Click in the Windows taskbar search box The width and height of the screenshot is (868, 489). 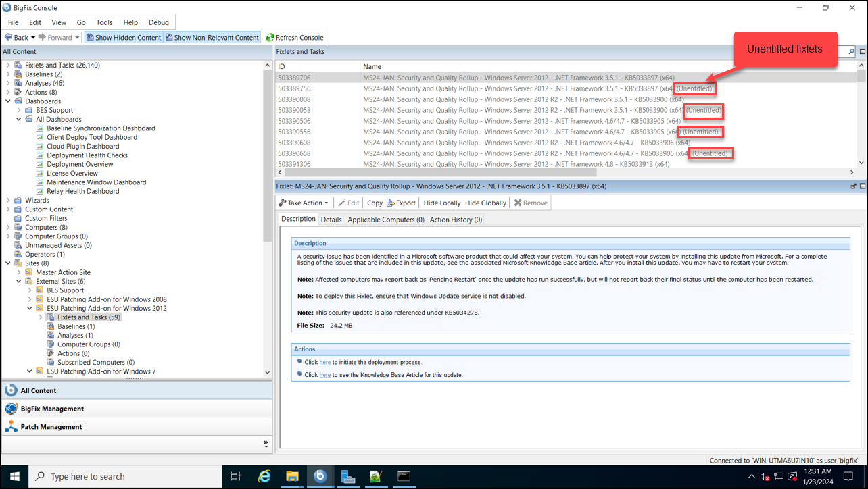click(125, 476)
